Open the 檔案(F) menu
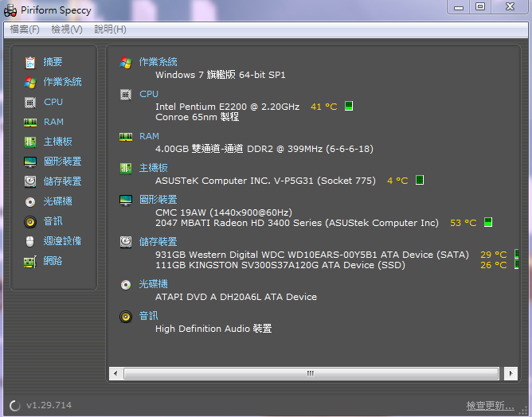Viewport: 532px width, 417px height. (25, 29)
